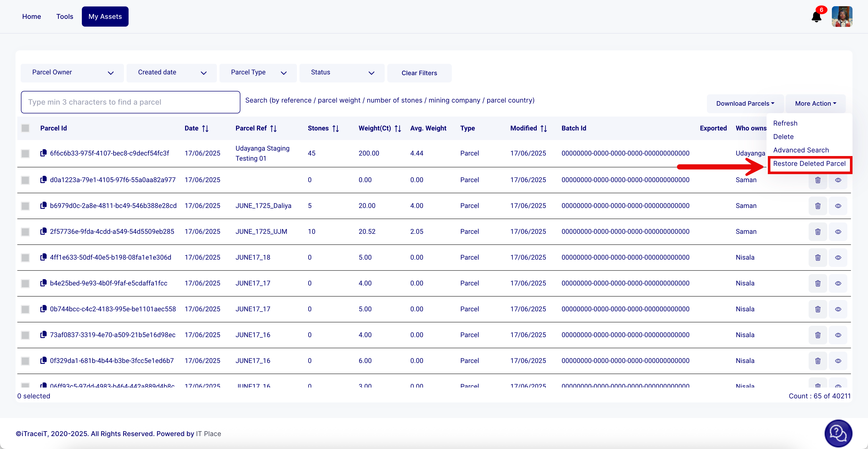Focus the parcel search input field
868x449 pixels.
130,102
